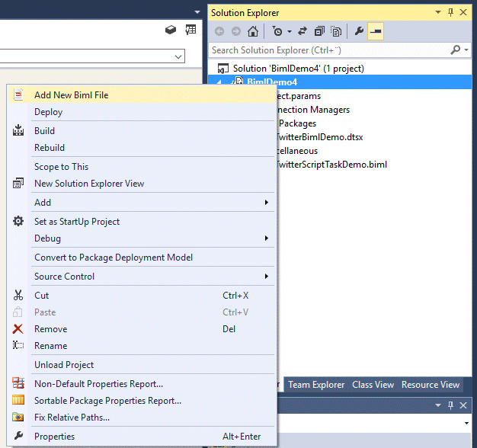The image size is (477, 448).
Task: Click the box icon in left pane toolbar
Action: click(x=171, y=30)
